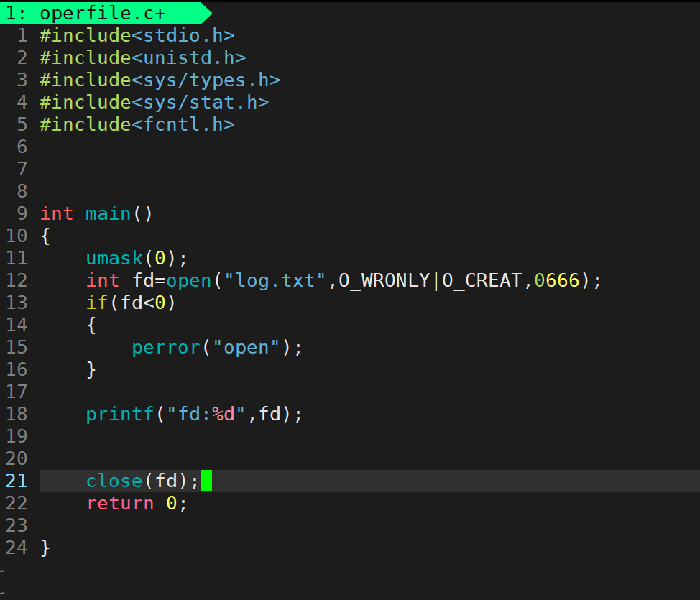The height and width of the screenshot is (600, 700).
Task: Click line number 21 in the gutter
Action: (x=17, y=481)
